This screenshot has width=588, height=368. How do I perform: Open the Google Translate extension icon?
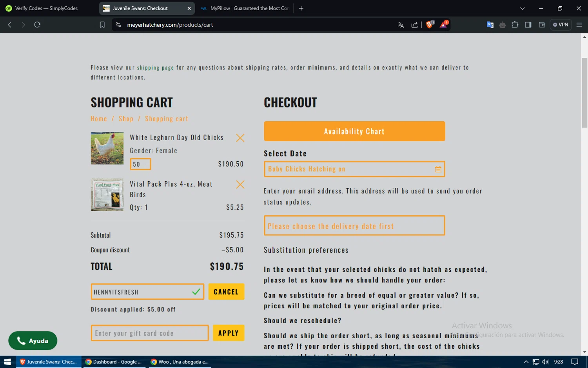pos(490,25)
